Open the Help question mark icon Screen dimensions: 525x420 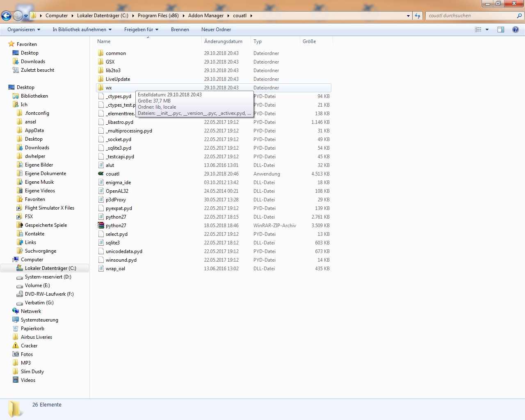516,30
